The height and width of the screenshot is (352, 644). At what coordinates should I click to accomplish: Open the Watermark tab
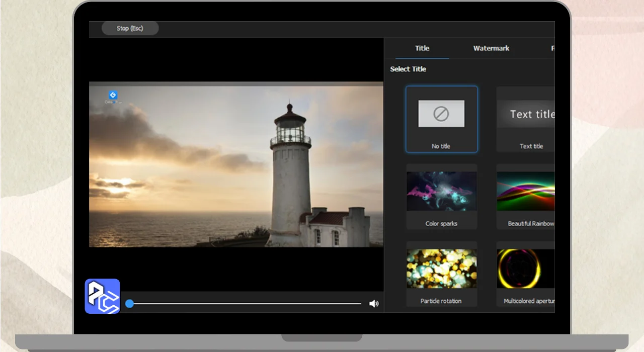coord(491,48)
